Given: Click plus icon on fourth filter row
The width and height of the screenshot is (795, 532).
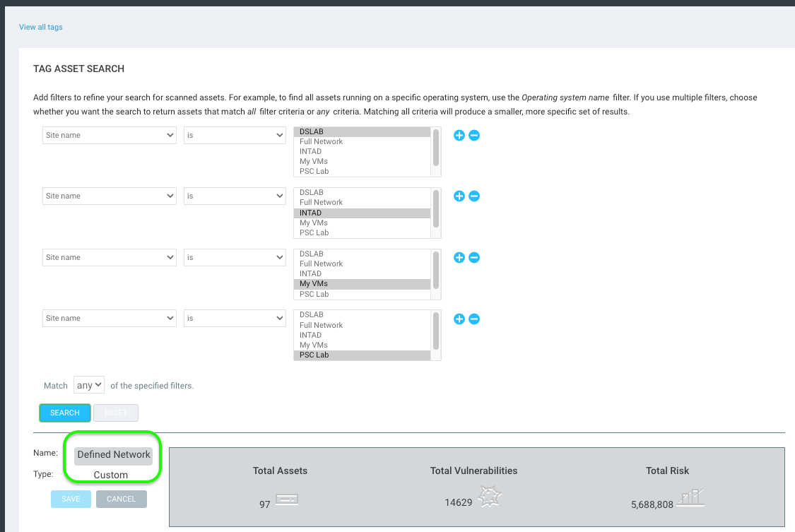Looking at the screenshot, I should coord(459,319).
